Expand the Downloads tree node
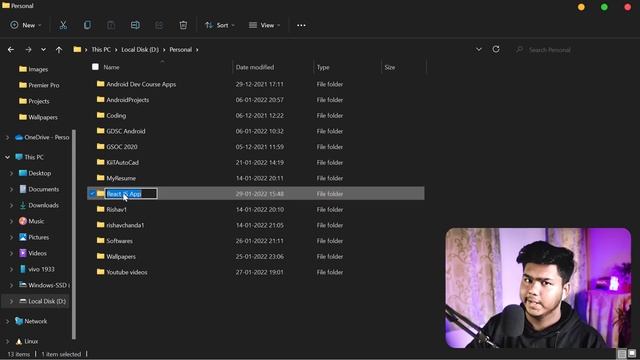Image resolution: width=640 pixels, height=360 pixels. [x=11, y=205]
